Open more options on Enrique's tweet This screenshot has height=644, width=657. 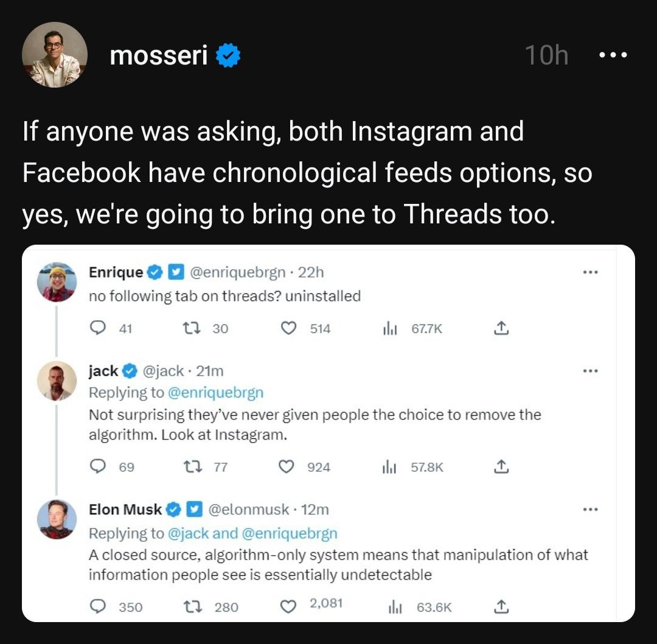point(590,272)
